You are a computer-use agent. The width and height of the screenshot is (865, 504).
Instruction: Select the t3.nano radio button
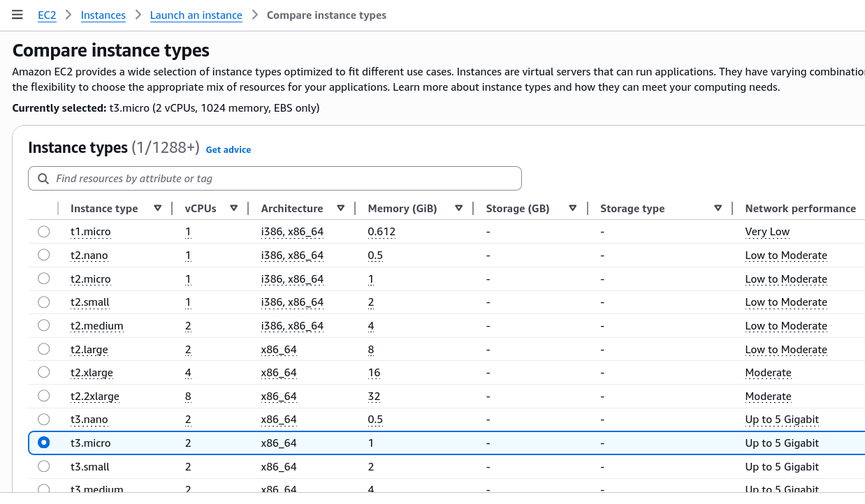[44, 420]
